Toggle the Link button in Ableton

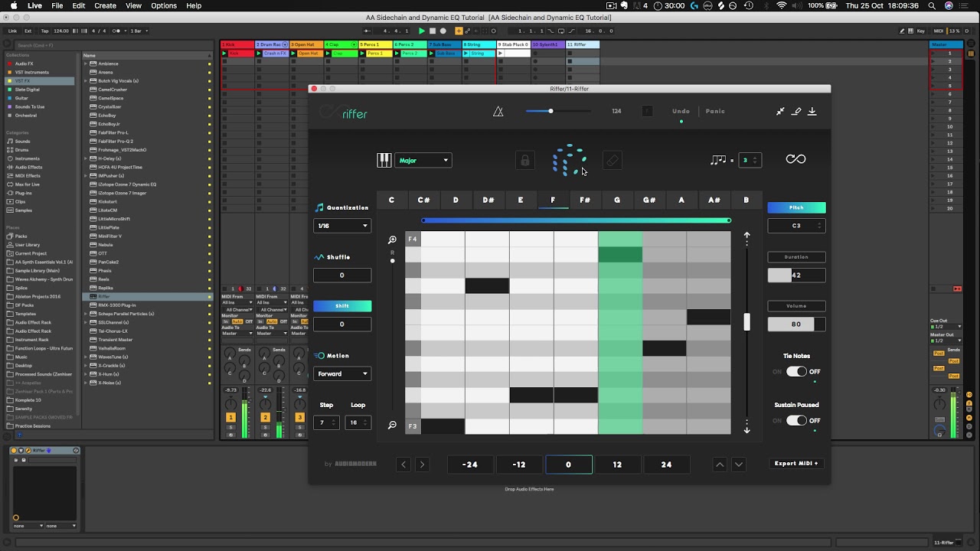[x=12, y=31]
